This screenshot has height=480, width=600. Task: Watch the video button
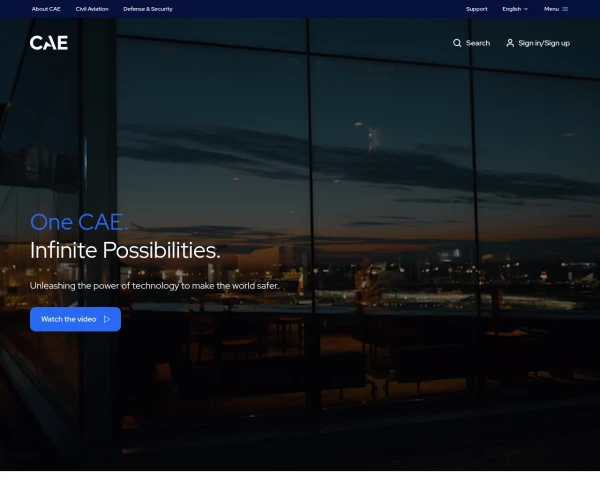pyautogui.click(x=75, y=319)
